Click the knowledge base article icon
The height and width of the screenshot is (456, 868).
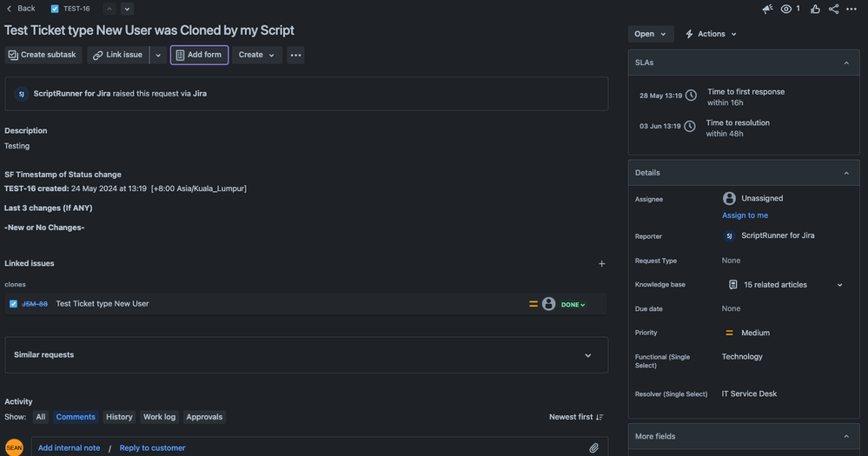pyautogui.click(x=733, y=284)
